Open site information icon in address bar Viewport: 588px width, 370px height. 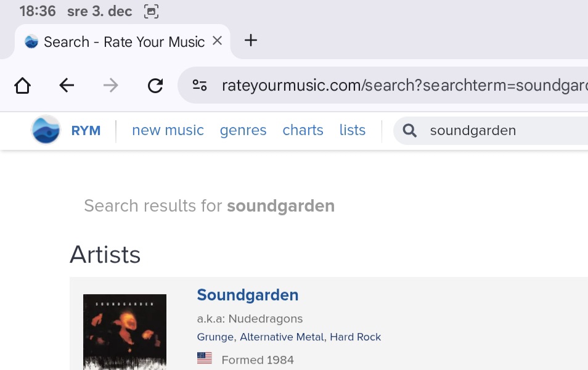tap(200, 85)
